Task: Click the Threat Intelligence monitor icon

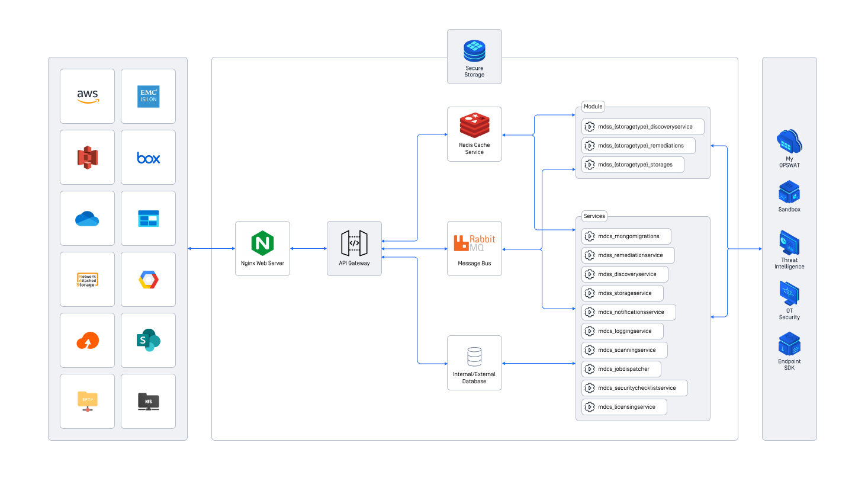Action: coord(789,243)
